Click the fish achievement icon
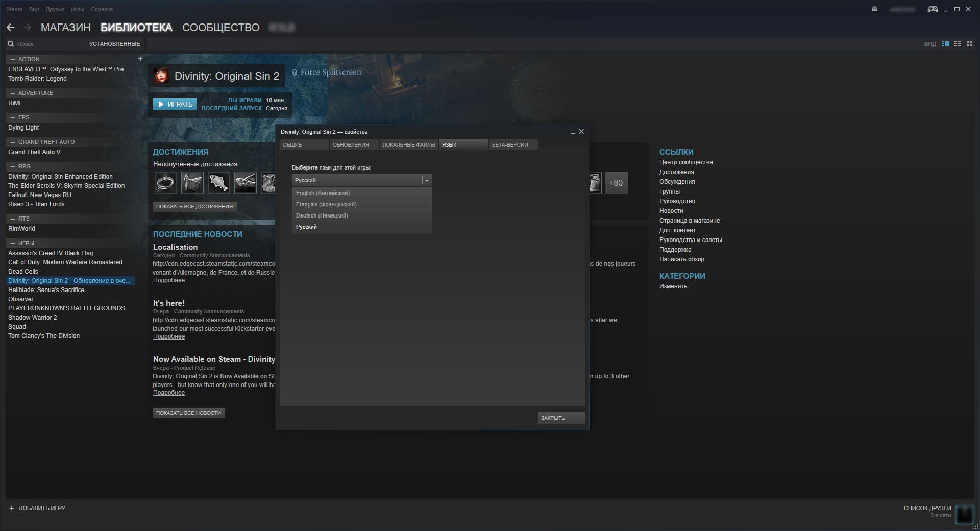Viewport: 980px width, 531px height. click(218, 182)
